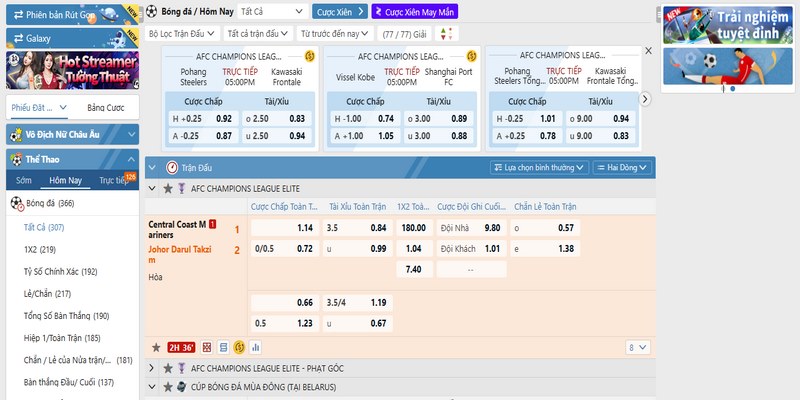
Task: Click the up/down sort arrows icon beside Giải filter
Action: tap(446, 33)
